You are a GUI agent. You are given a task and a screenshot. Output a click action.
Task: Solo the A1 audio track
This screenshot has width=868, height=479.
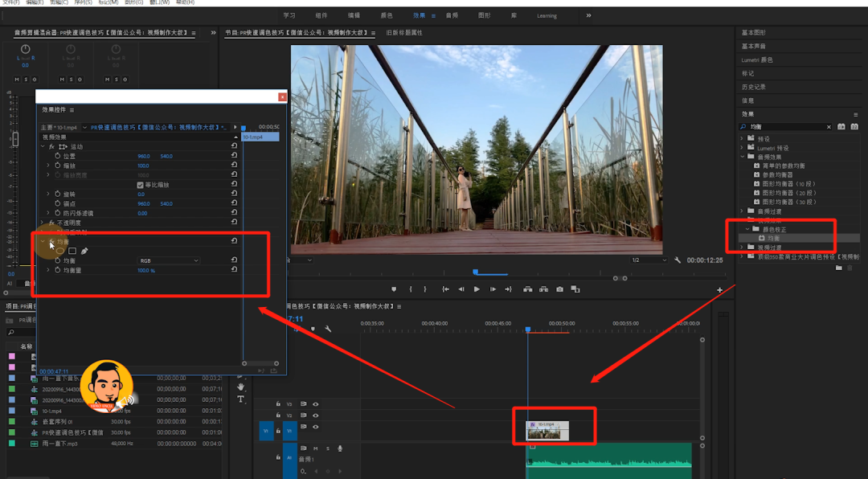click(x=327, y=448)
